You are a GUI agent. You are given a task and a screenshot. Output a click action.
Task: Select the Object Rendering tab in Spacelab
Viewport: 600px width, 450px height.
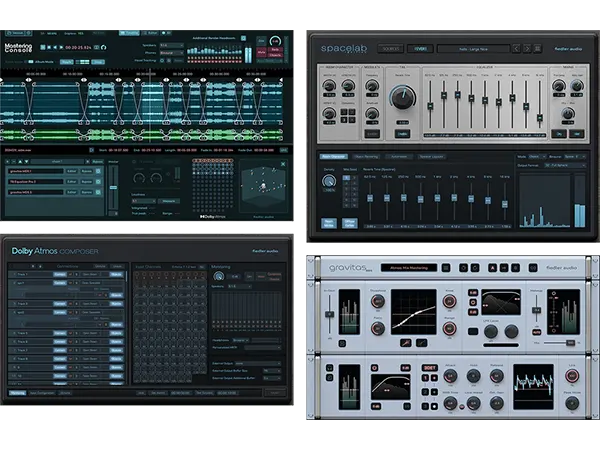(x=366, y=156)
